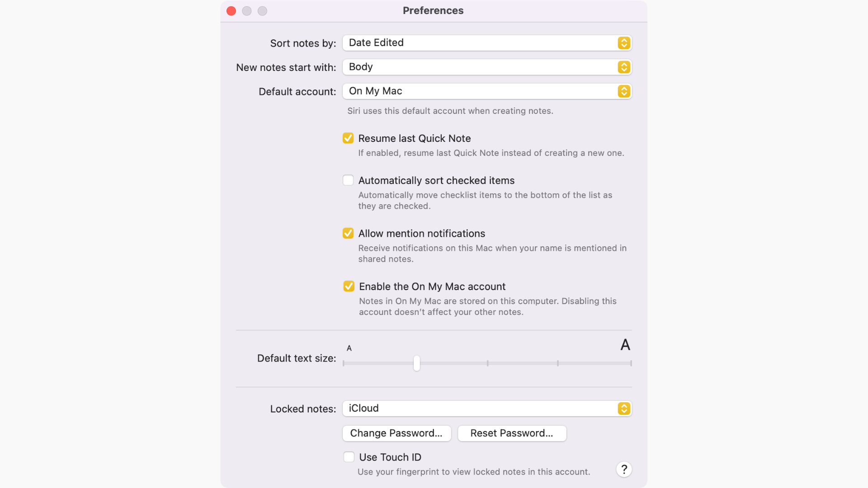The image size is (868, 488).
Task: Enable Automatically sort checked items
Action: (x=348, y=180)
